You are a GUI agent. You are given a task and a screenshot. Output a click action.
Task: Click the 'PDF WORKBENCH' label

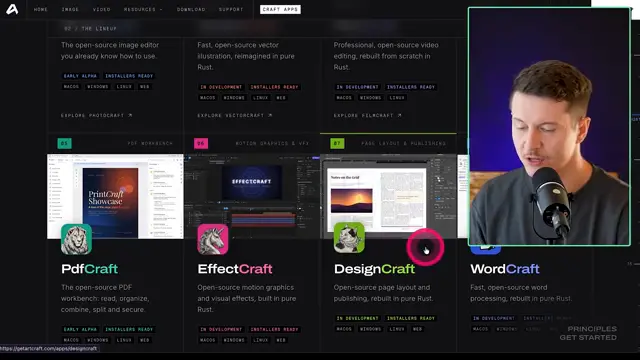point(150,144)
